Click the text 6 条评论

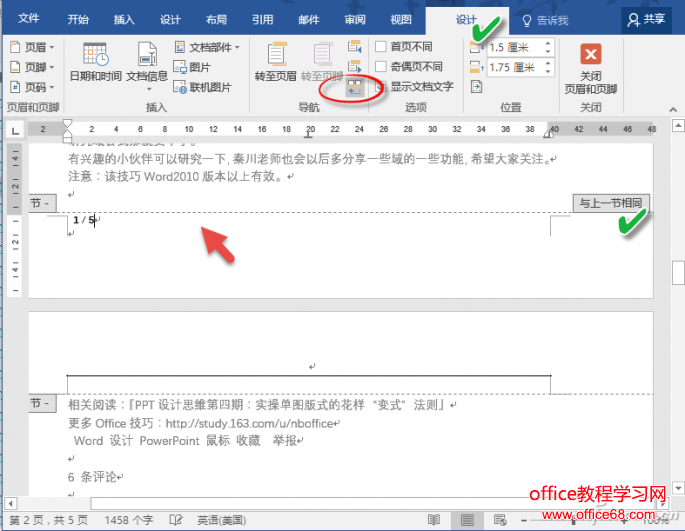92,477
